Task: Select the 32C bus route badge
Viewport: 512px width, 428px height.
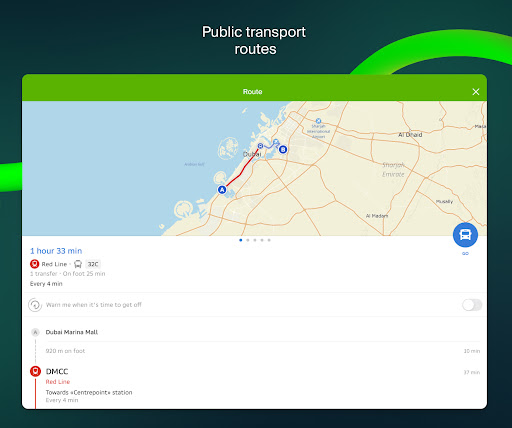Action: coord(93,264)
